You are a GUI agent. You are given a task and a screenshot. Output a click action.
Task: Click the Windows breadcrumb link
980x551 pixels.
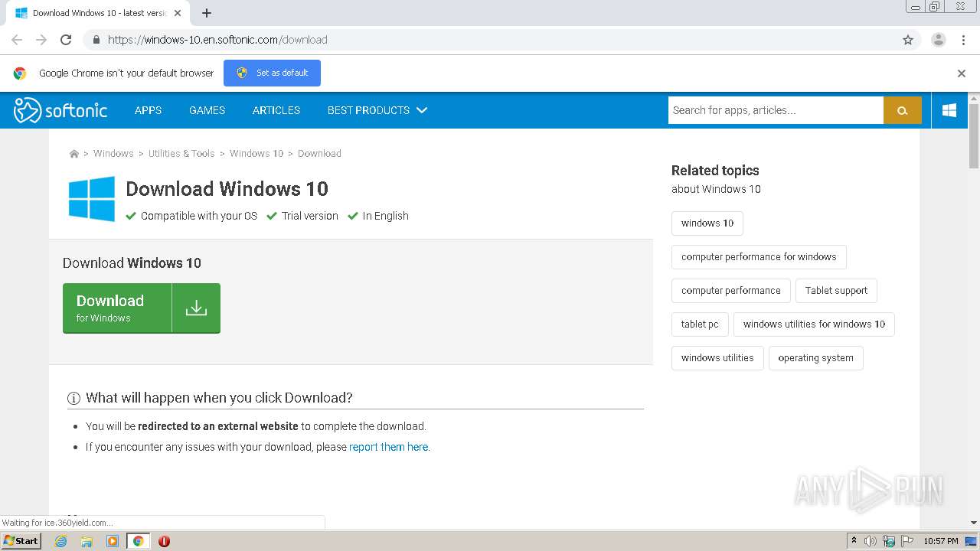click(x=113, y=154)
